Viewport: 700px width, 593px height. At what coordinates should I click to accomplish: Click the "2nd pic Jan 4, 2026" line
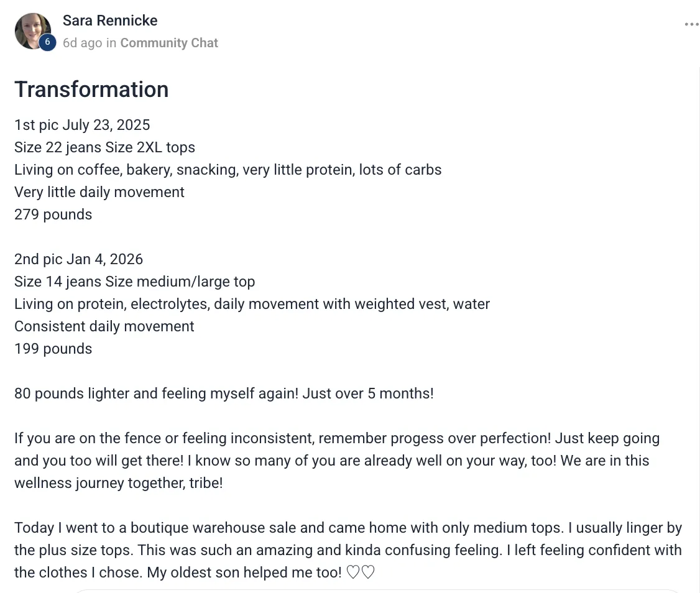78,259
